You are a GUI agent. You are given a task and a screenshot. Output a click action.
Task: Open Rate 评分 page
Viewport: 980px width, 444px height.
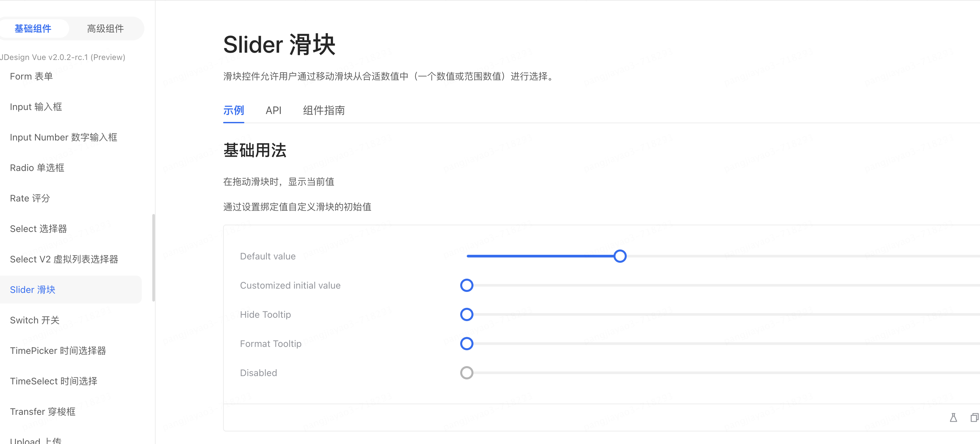(30, 198)
